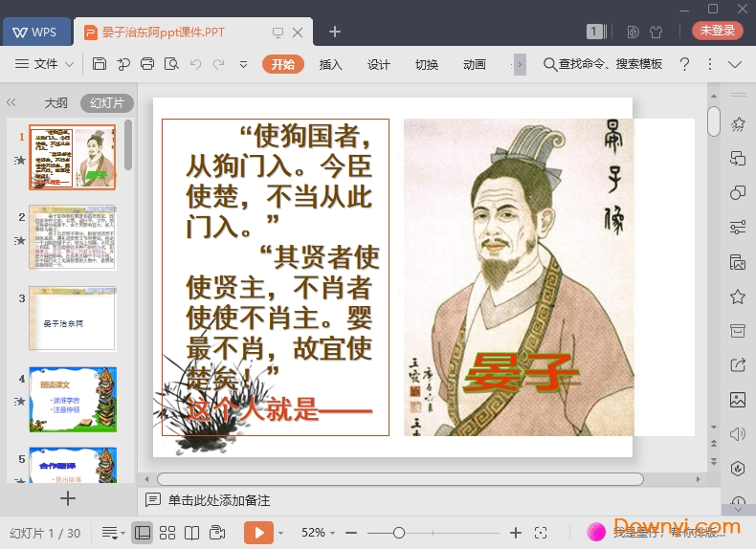Open the skin shirt icon in title bar

tap(656, 32)
